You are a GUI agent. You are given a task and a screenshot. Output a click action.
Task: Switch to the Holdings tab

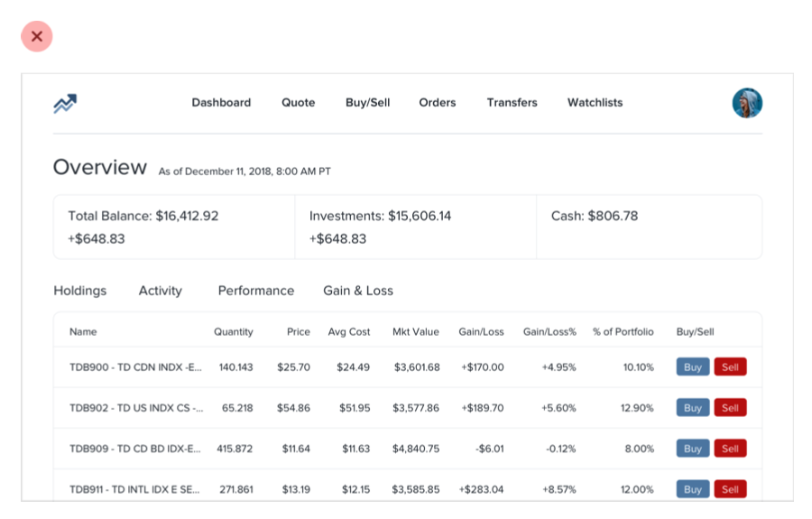80,291
